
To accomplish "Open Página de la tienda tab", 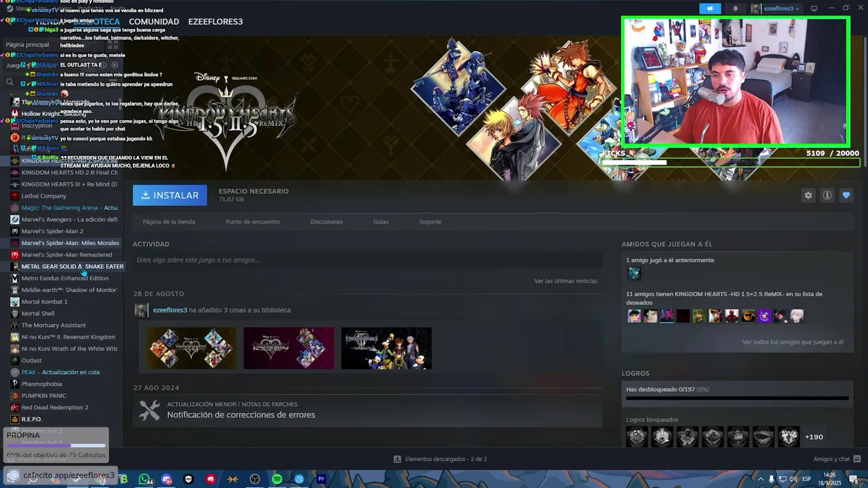I will point(169,222).
